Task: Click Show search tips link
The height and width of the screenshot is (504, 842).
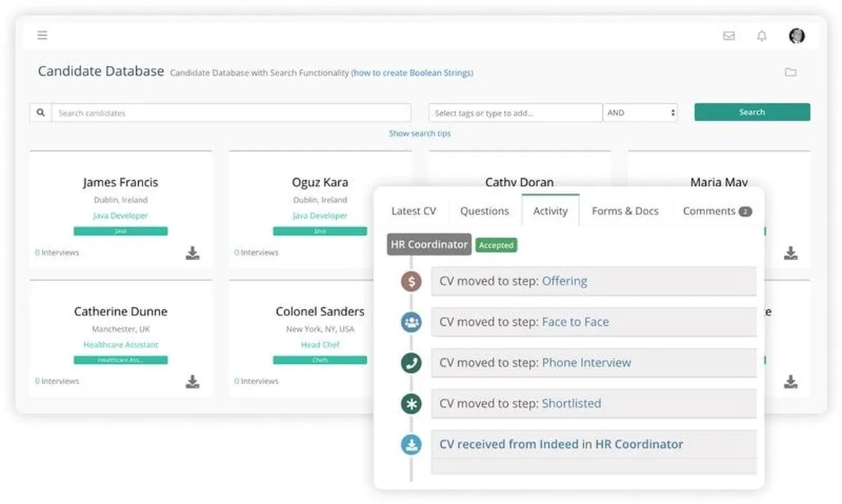Action: (420, 133)
